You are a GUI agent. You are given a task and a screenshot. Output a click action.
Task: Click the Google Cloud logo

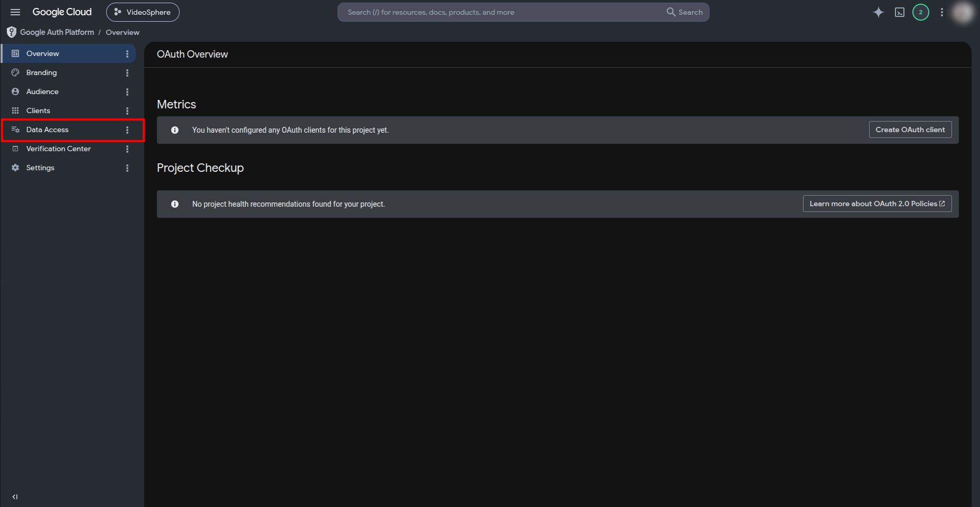[62, 12]
